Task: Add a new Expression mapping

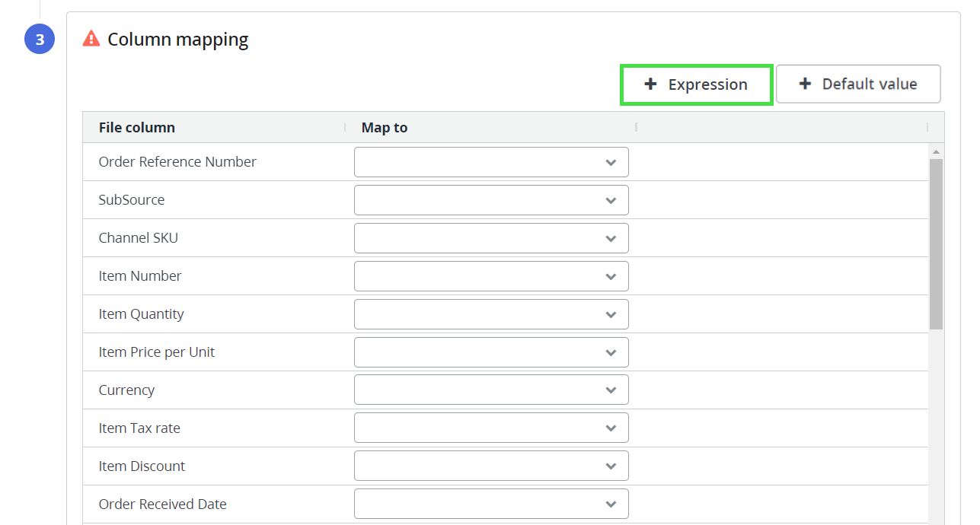Action: tap(697, 84)
